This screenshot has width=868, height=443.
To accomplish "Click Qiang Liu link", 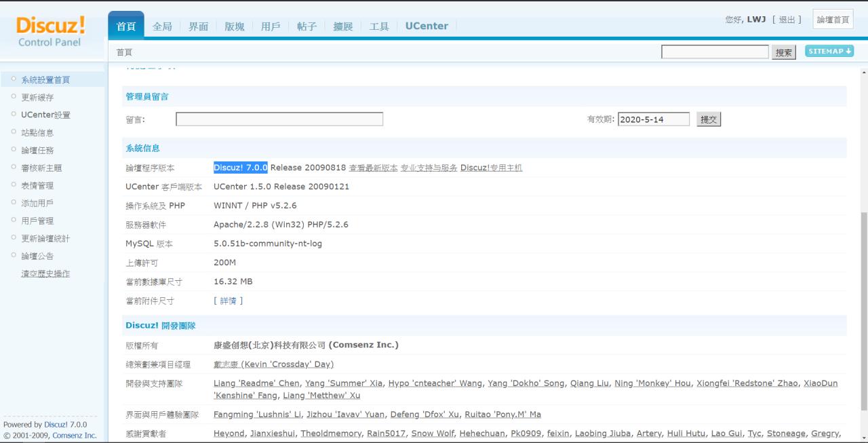I will coord(589,383).
